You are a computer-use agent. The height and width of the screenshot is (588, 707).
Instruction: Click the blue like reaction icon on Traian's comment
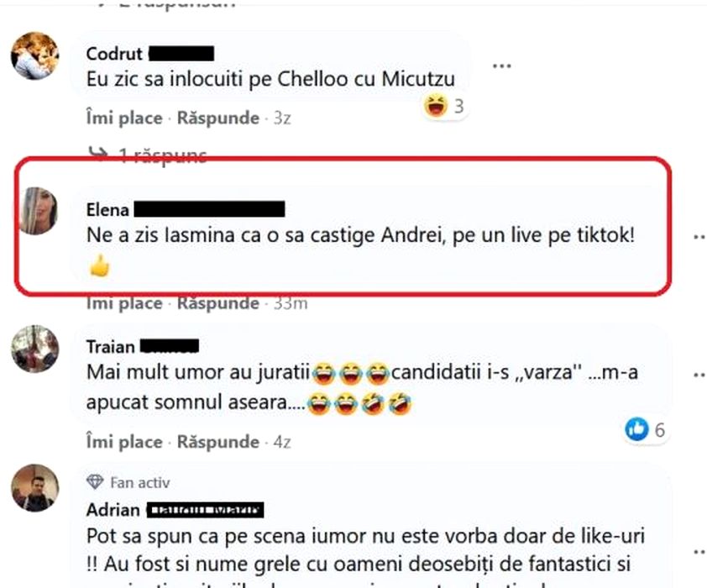pyautogui.click(x=636, y=429)
